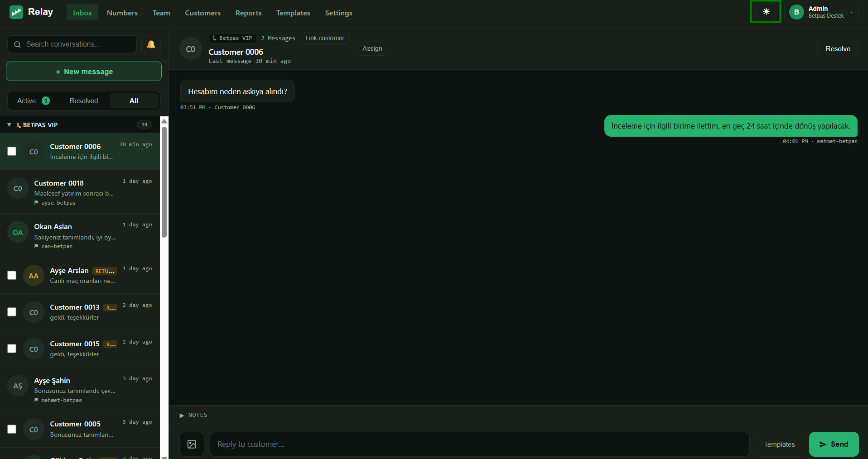Open the Reports menu
868x459 pixels.
249,13
